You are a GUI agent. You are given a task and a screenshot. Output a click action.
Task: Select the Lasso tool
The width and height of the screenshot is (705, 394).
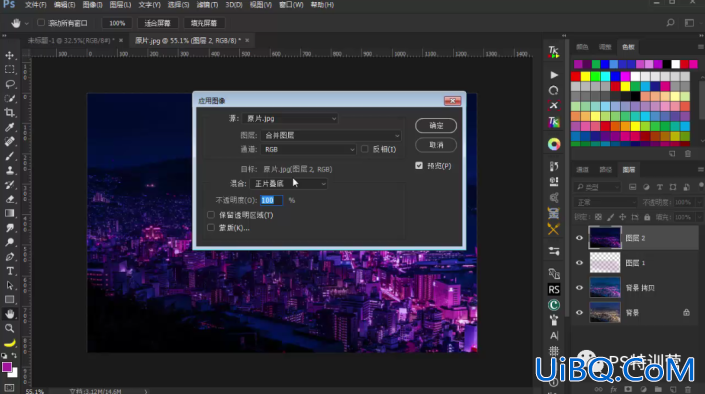(x=9, y=84)
